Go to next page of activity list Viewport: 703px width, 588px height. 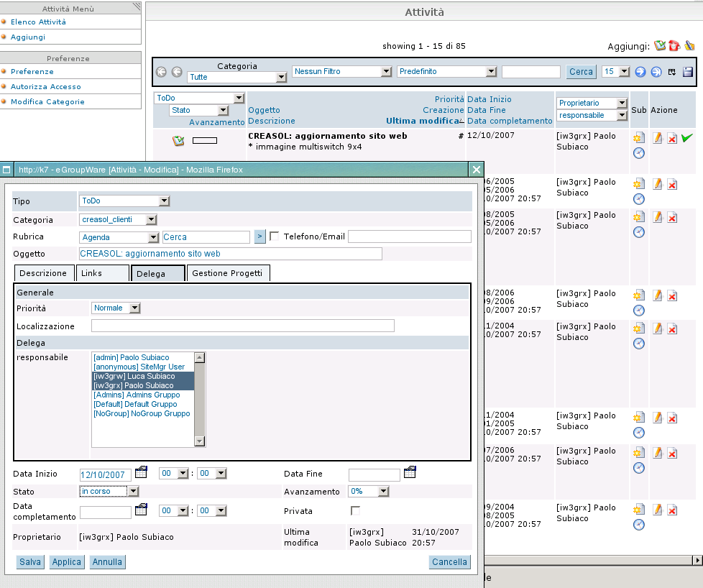click(x=640, y=72)
